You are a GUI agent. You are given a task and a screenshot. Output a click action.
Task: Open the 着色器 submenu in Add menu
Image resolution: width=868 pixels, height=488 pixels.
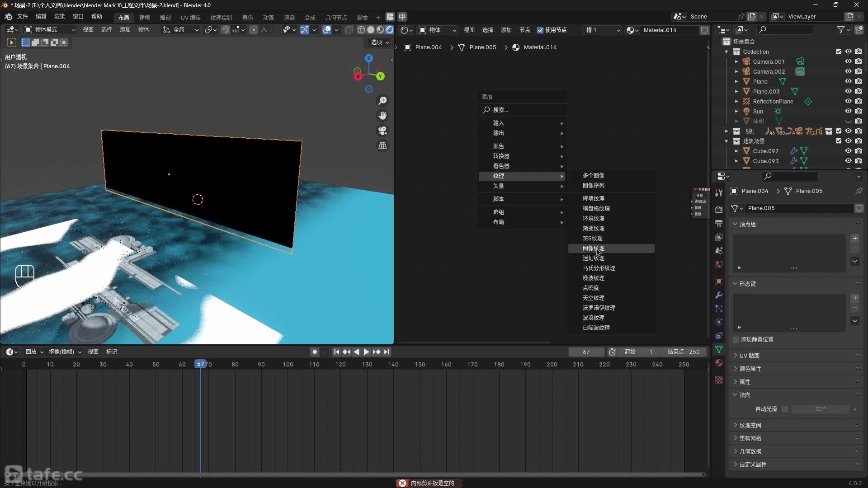pyautogui.click(x=522, y=166)
